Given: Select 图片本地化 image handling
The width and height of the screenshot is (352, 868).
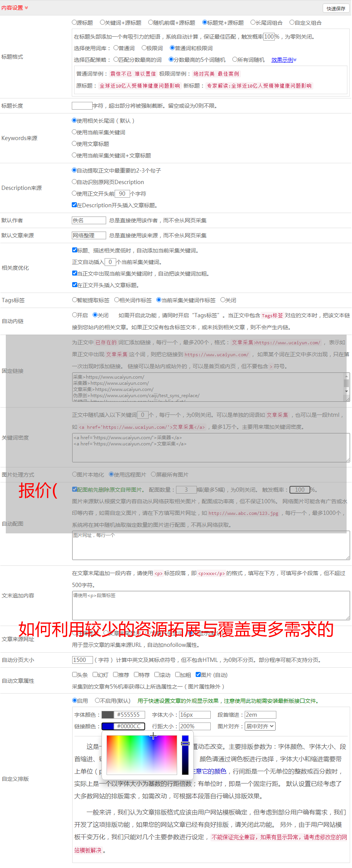Looking at the screenshot, I should 74,474.
